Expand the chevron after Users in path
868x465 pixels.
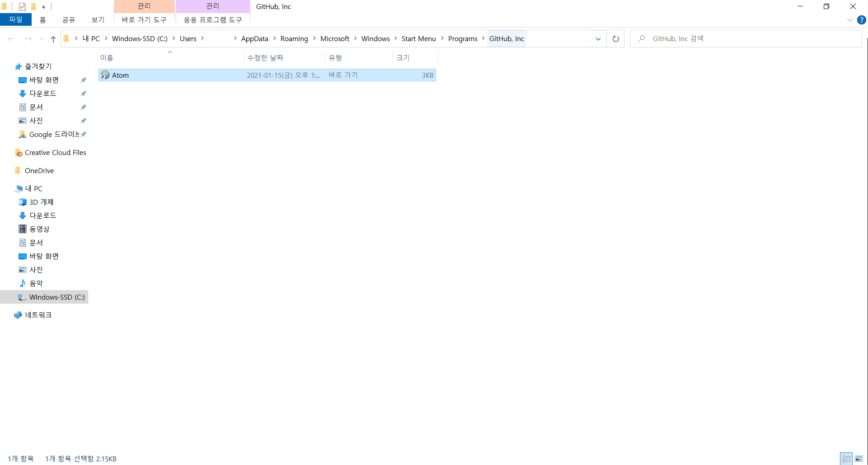tap(202, 38)
